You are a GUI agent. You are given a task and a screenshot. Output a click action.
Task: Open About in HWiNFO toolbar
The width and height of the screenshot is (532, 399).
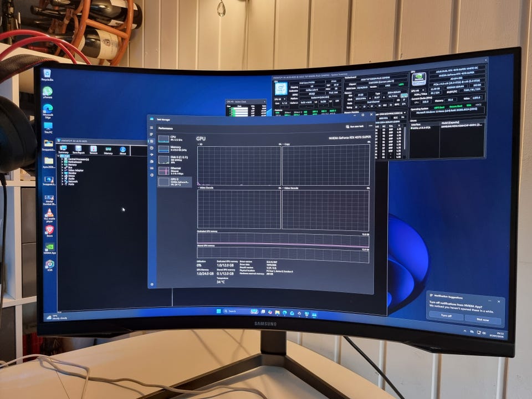click(x=123, y=150)
